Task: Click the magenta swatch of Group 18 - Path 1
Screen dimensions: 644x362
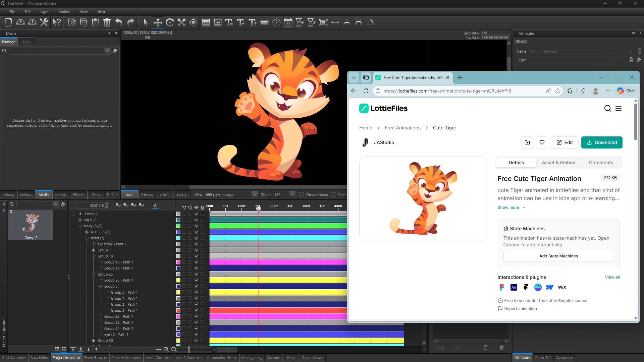Action: point(178,262)
